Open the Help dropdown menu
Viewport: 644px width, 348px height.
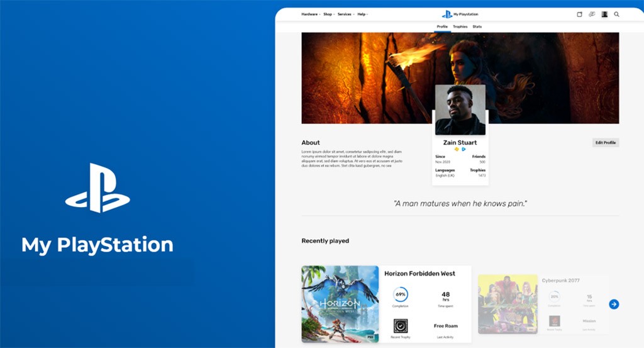coord(363,14)
